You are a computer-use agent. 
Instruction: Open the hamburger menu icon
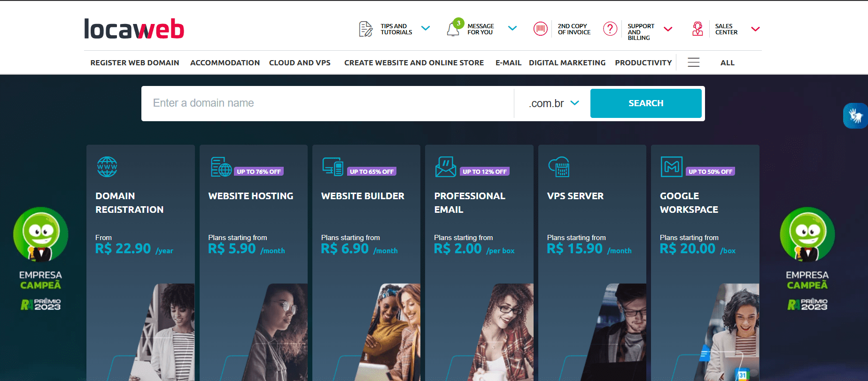(x=694, y=62)
